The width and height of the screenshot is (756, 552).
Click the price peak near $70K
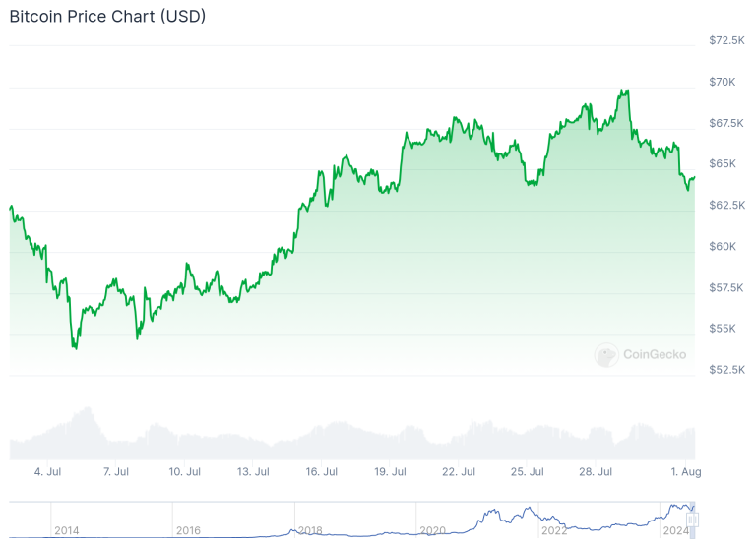coord(625,91)
